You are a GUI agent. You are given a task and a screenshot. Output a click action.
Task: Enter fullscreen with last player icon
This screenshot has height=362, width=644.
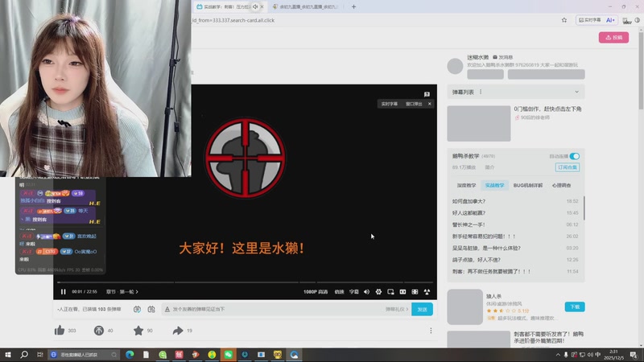(427, 292)
